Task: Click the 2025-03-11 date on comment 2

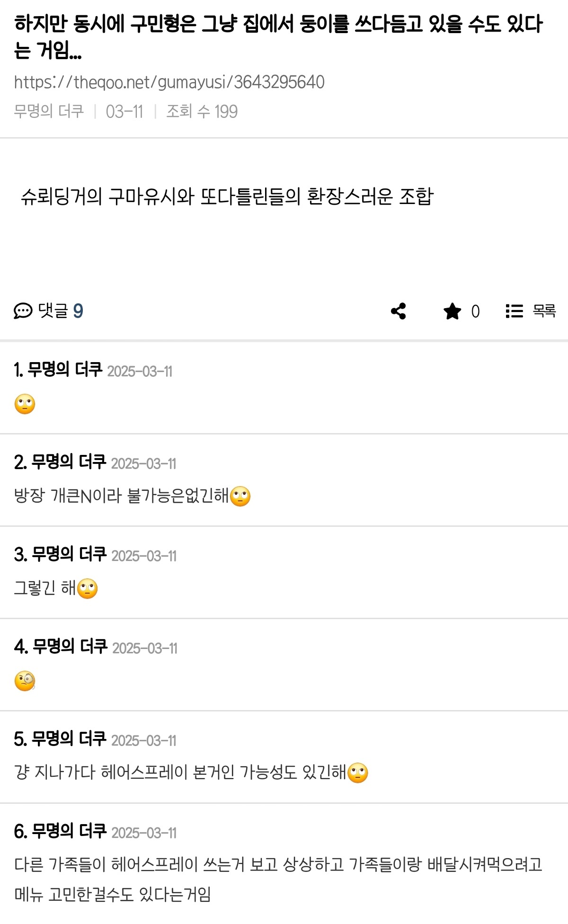Action: tap(143, 463)
